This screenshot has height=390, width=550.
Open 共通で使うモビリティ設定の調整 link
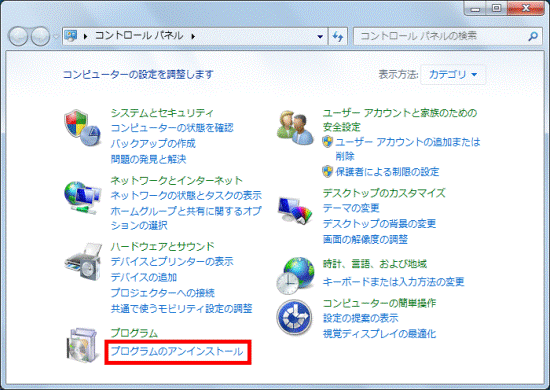tap(181, 309)
